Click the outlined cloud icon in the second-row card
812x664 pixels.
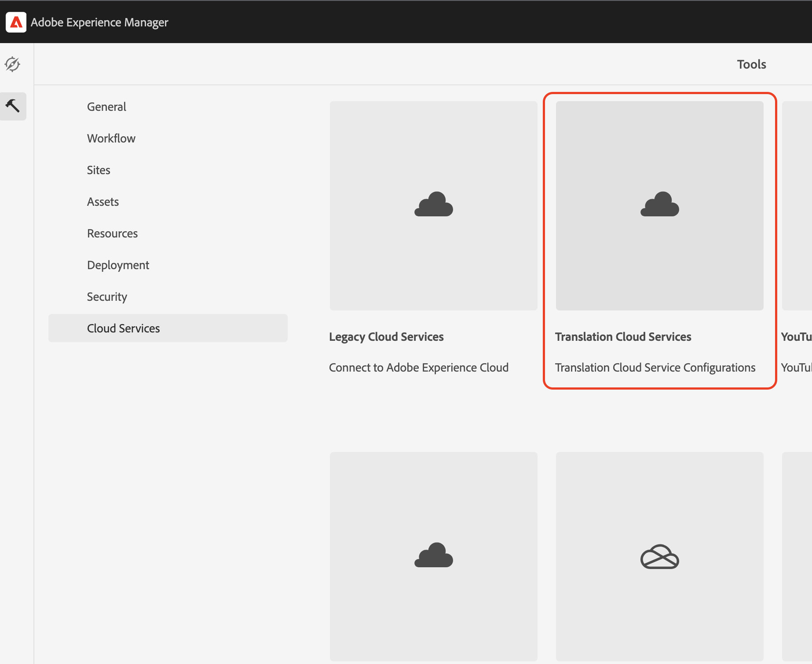coord(660,557)
